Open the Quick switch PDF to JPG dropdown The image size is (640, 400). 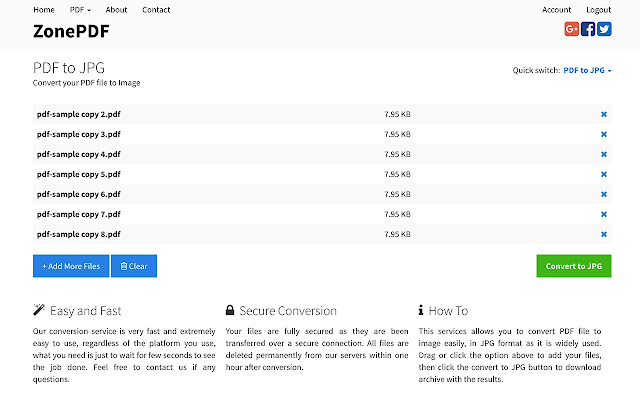587,70
